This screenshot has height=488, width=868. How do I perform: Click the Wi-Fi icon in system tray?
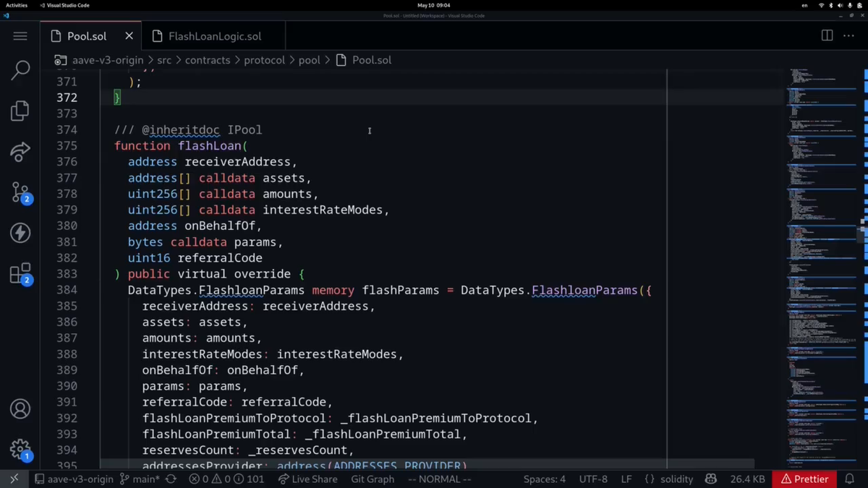(821, 5)
